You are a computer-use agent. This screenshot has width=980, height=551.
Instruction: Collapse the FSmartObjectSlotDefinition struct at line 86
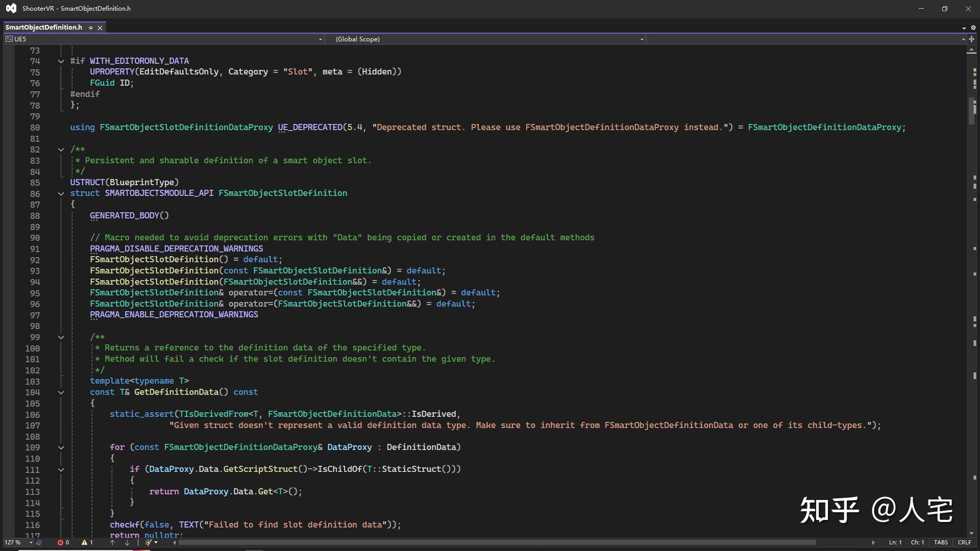point(61,193)
